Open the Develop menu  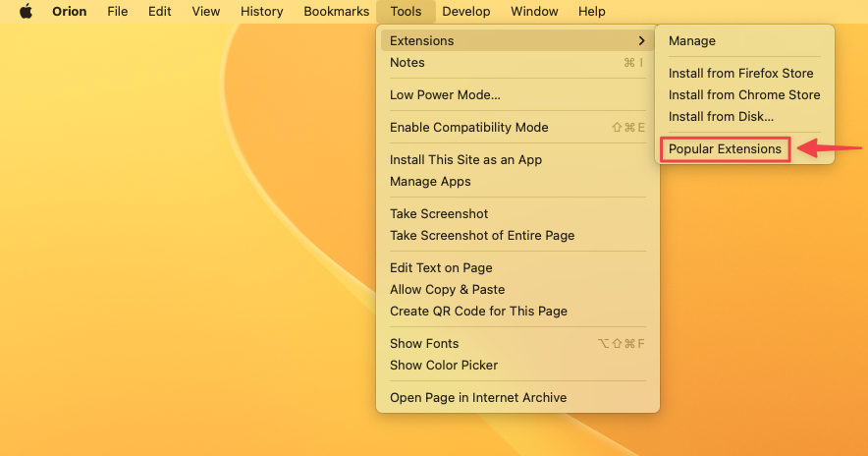click(x=466, y=11)
